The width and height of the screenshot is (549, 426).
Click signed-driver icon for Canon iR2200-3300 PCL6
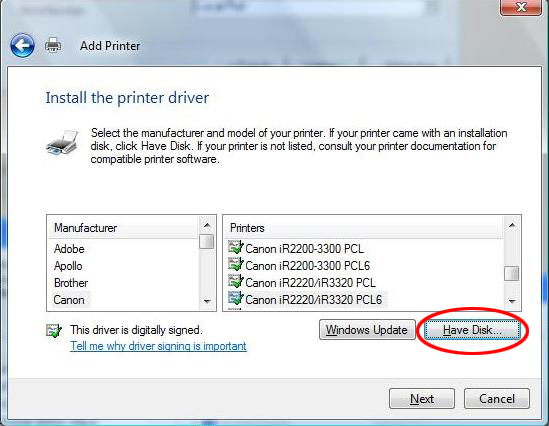(x=236, y=264)
